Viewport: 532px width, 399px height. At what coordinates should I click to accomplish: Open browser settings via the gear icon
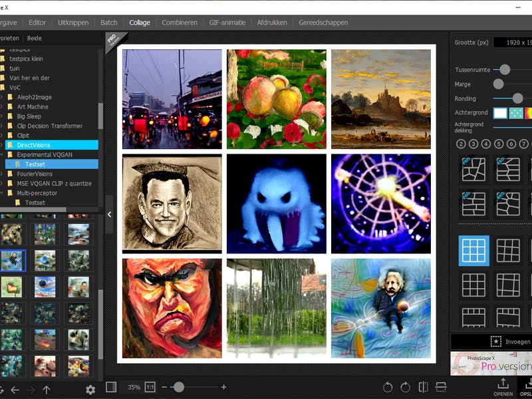(x=90, y=390)
